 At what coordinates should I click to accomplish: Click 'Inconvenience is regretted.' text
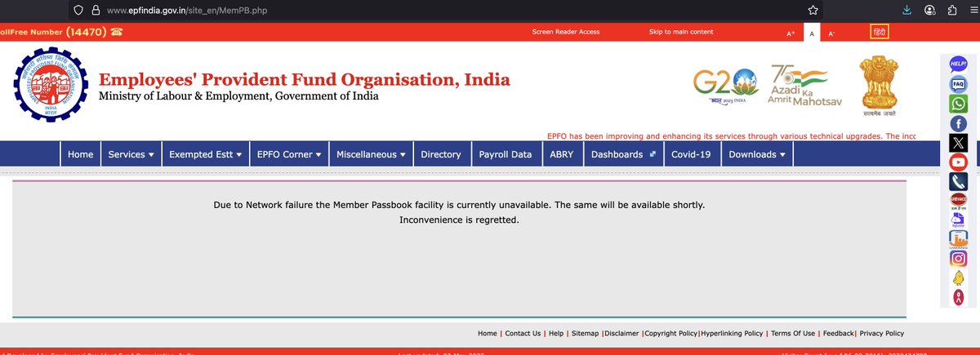click(459, 220)
